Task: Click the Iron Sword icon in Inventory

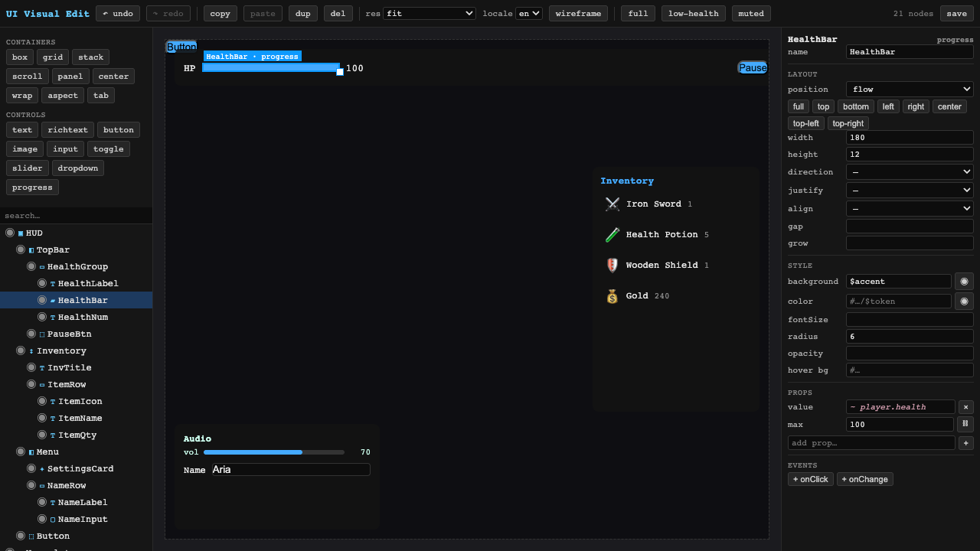Action: coord(612,204)
